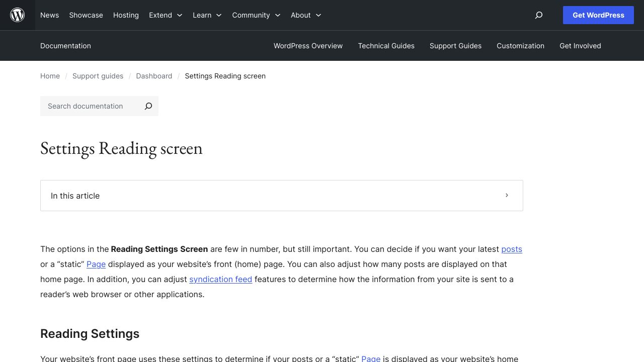Viewport: 644px width, 362px height.
Task: Select the Support Guides tab
Action: 455,46
